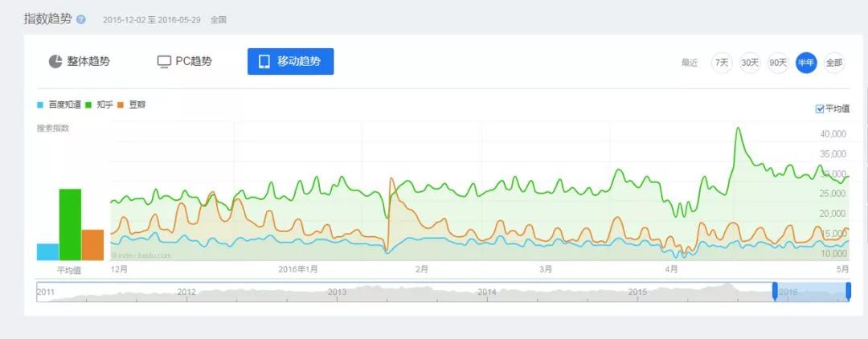The image size is (868, 339).
Task: Switch to the 整体趋势 tab
Action: coord(80,62)
